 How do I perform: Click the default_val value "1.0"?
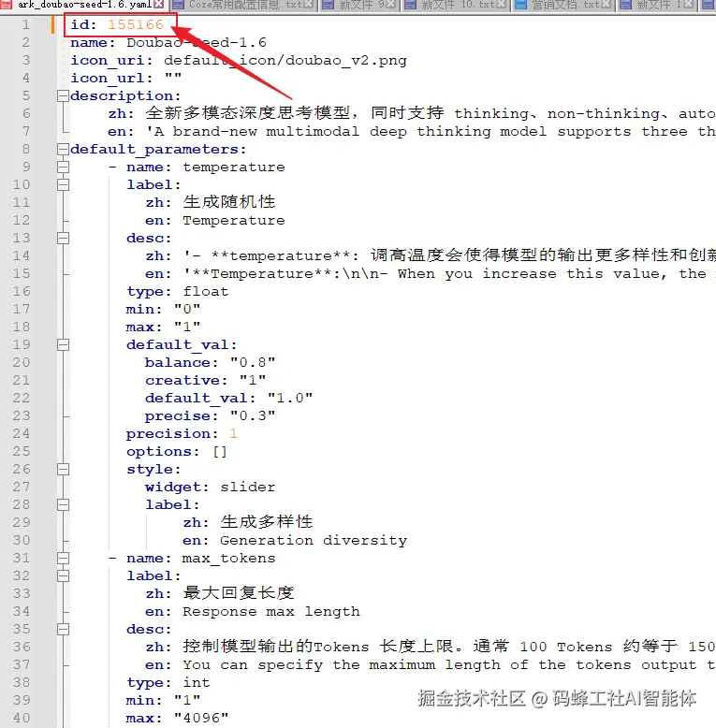coord(290,399)
